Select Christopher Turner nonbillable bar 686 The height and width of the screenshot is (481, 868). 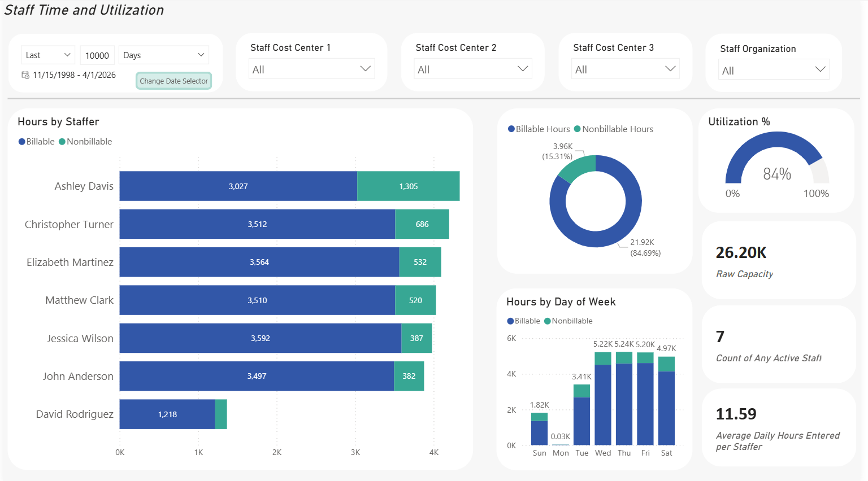tap(422, 224)
